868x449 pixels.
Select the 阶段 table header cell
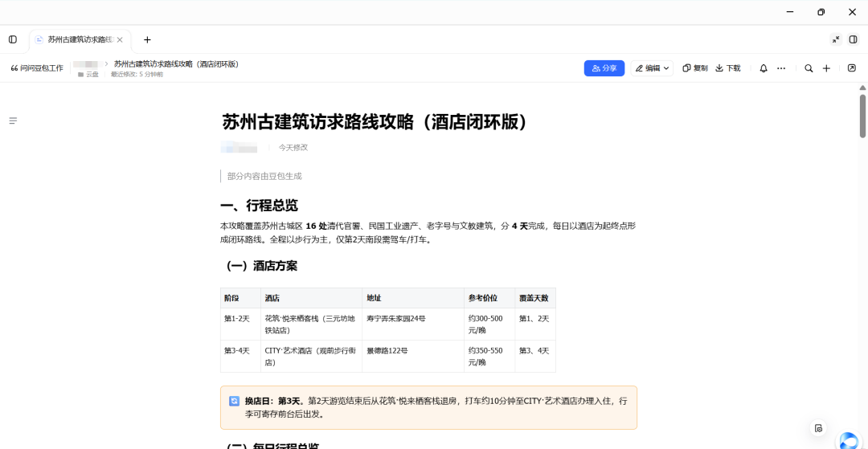click(x=241, y=298)
